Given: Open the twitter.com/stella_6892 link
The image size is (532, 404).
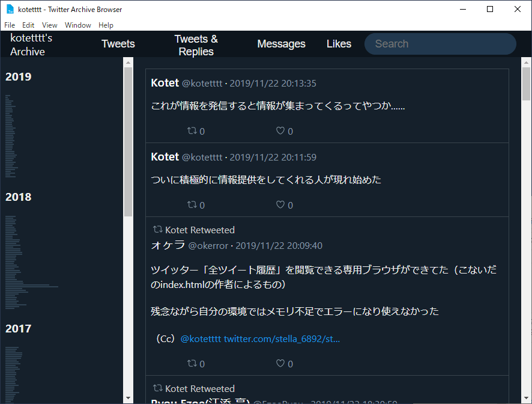Looking at the screenshot, I should pos(282,339).
